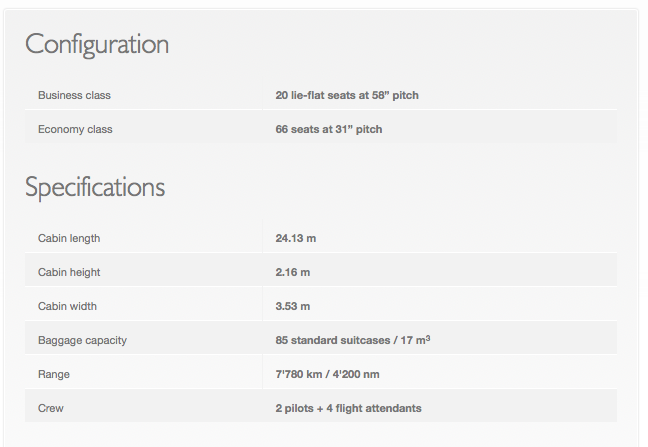Viewport: 648px width, 447px height.
Task: Select the Crew row label
Action: [x=51, y=408]
